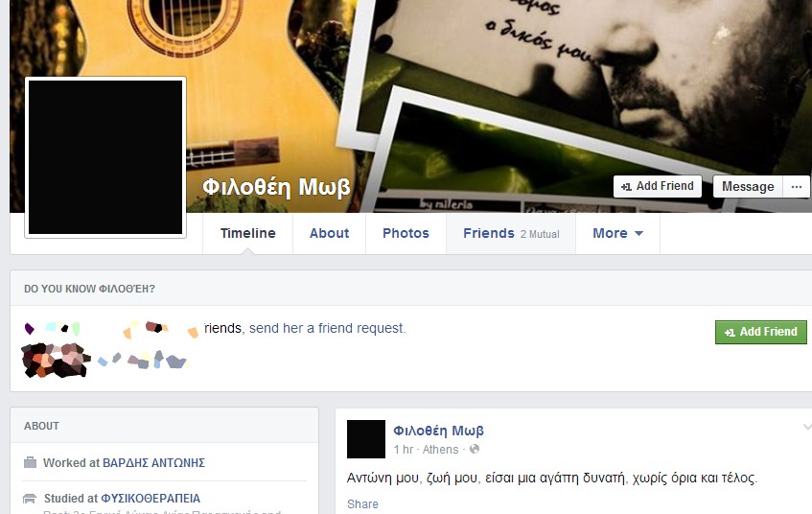Click Add Friend on the cover photo
The height and width of the screenshot is (514, 812).
coord(658,186)
